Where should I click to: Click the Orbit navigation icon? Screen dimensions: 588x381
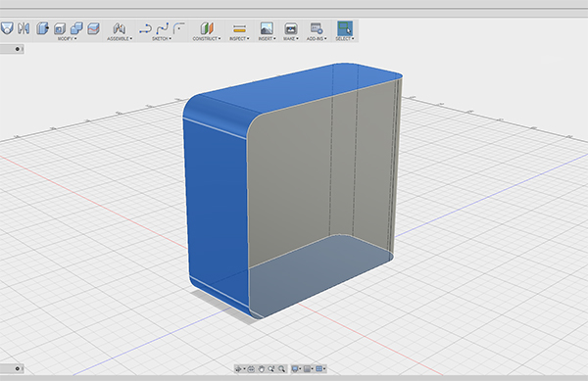[238, 369]
